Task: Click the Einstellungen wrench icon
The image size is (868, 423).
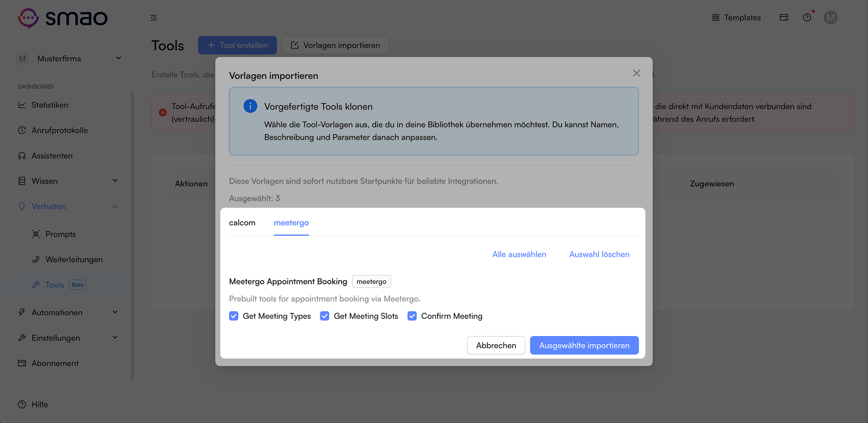Action: pos(22,338)
